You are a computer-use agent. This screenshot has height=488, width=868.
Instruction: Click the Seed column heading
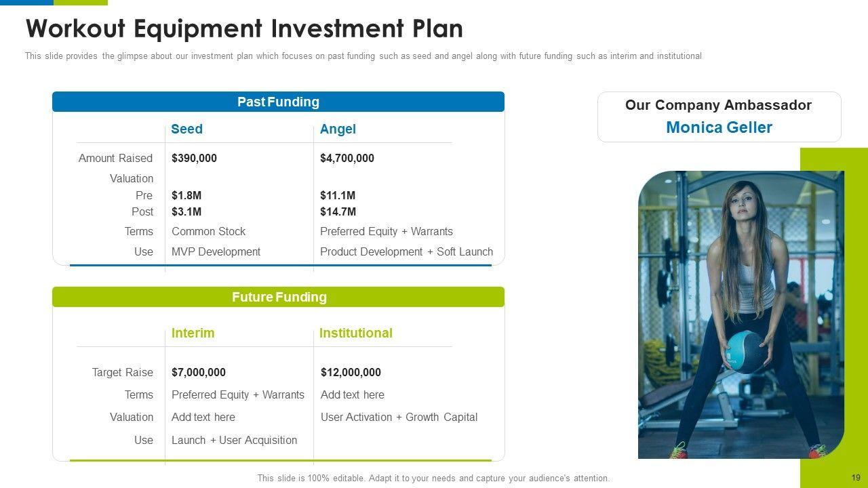click(186, 129)
